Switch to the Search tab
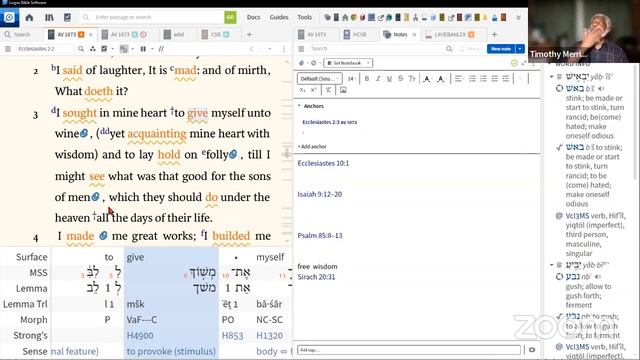 (x=17, y=35)
